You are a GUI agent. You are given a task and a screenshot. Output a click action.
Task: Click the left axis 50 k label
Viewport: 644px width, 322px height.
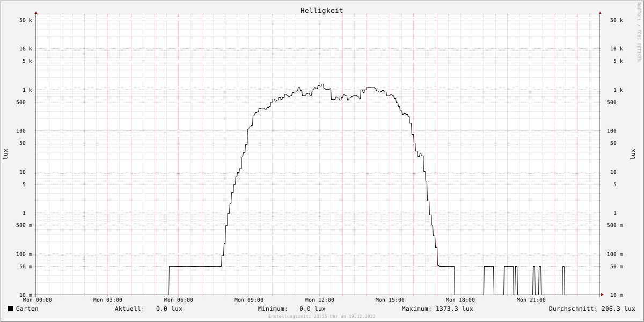pyautogui.click(x=26, y=20)
